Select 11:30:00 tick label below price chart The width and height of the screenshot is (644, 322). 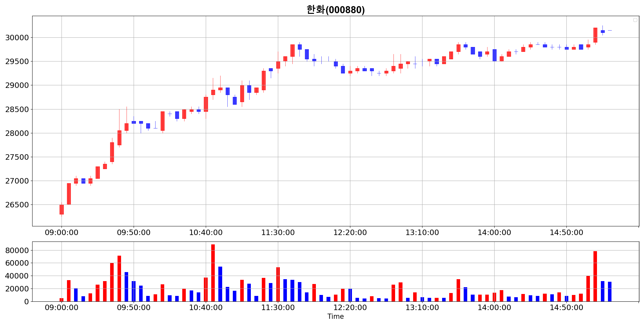tap(278, 232)
